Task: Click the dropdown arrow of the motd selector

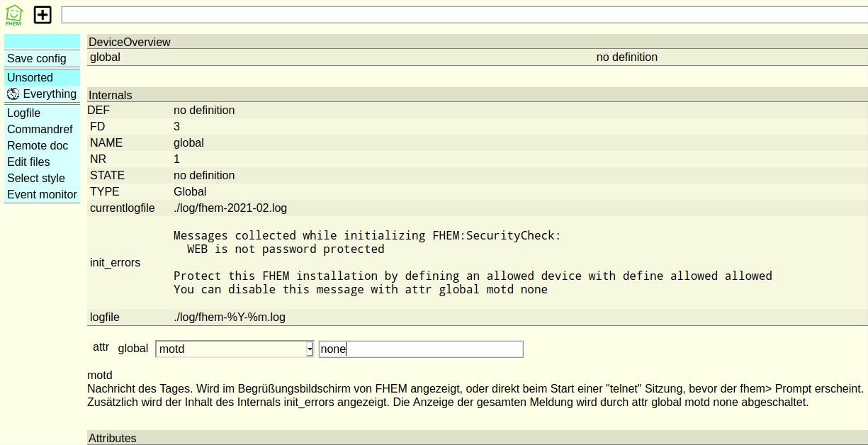Action: click(310, 349)
